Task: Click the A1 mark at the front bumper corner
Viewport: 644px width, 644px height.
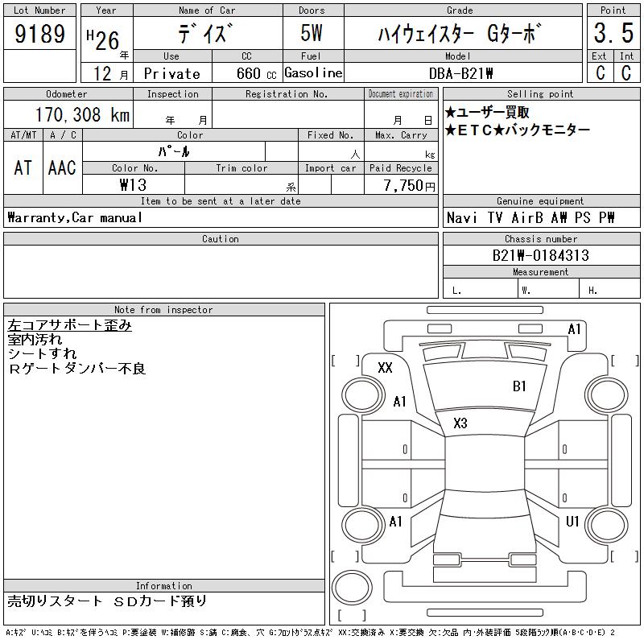Action: pyautogui.click(x=574, y=329)
